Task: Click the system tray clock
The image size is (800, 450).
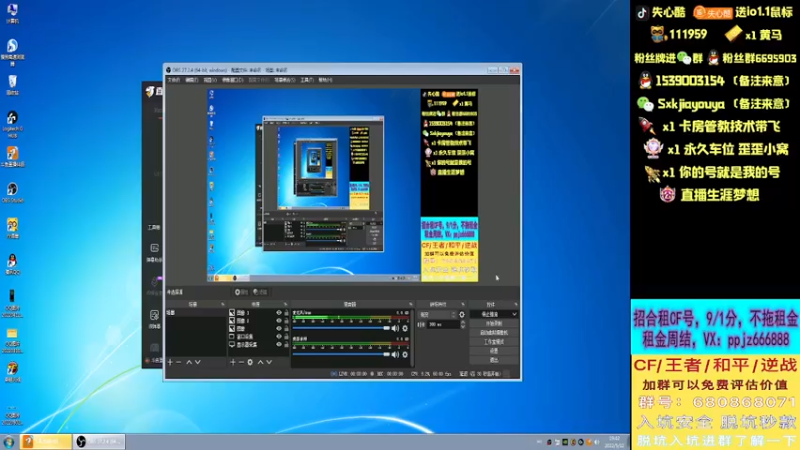Action: coord(615,442)
